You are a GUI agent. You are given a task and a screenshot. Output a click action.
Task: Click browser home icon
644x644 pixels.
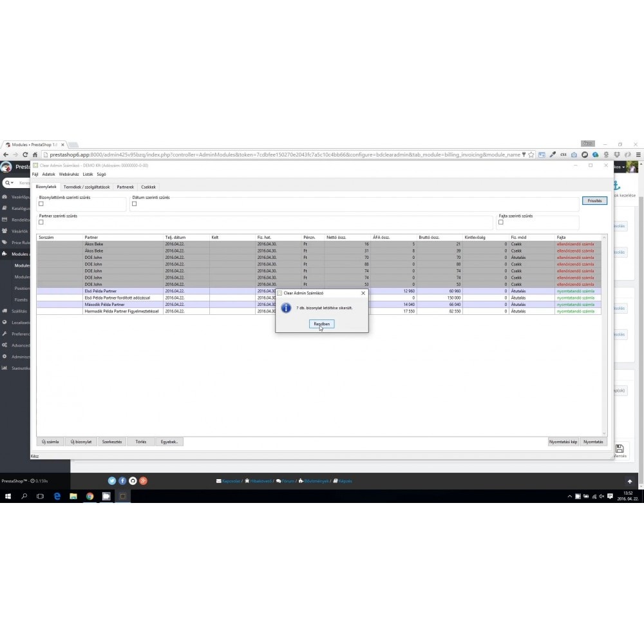click(35, 155)
